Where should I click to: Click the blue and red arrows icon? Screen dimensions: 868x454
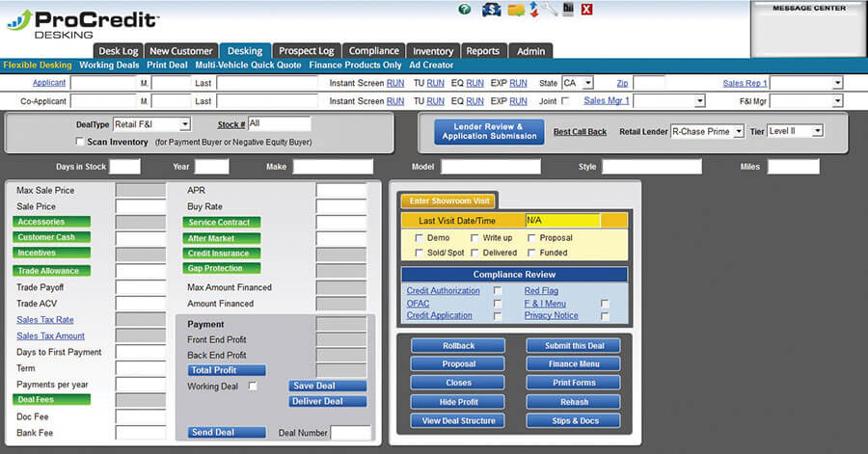(x=534, y=10)
